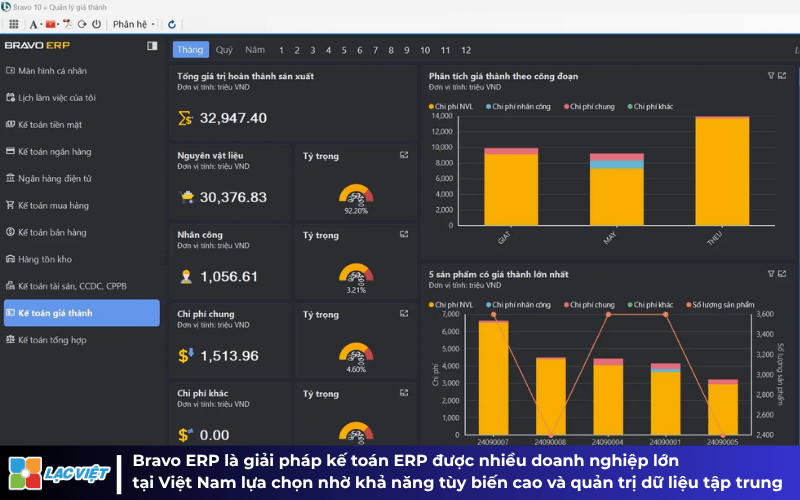Viewport: 800px width, 500px height.
Task: Maximize 5 sản phẩm có giá thành chart
Action: 782,274
